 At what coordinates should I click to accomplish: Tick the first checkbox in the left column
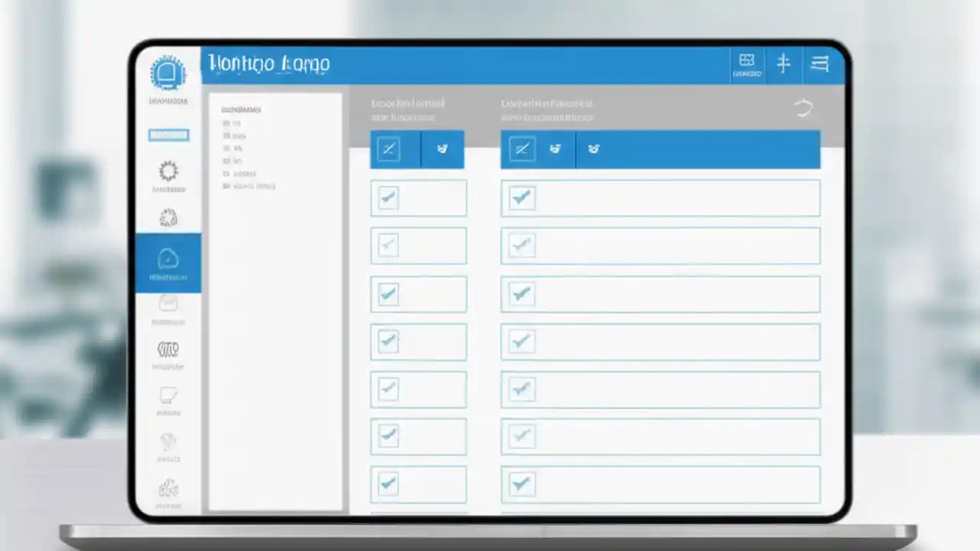[387, 197]
